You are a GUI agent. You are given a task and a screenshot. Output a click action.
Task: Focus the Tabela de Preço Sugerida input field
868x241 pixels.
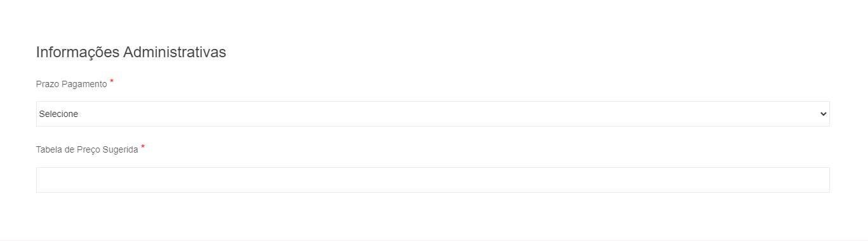click(432, 180)
